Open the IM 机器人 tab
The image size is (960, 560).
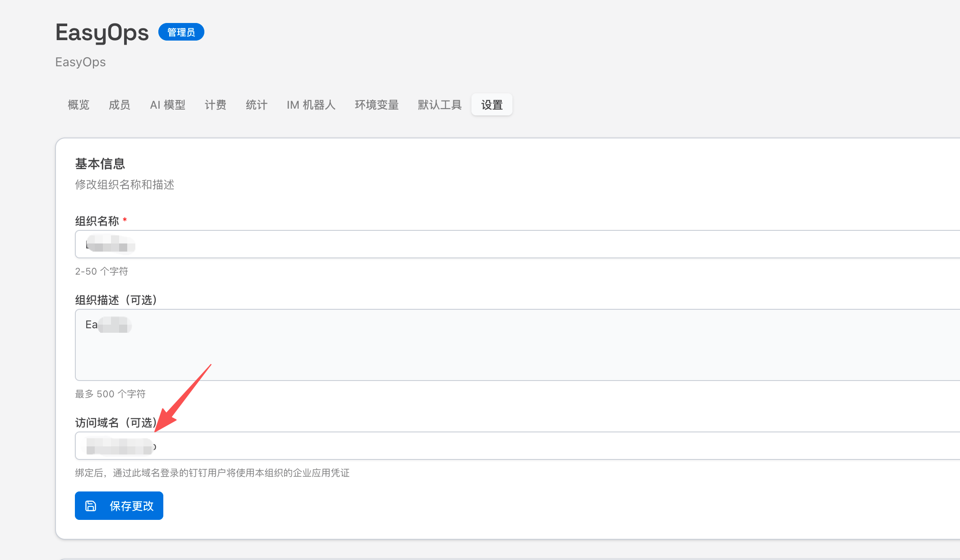(311, 105)
